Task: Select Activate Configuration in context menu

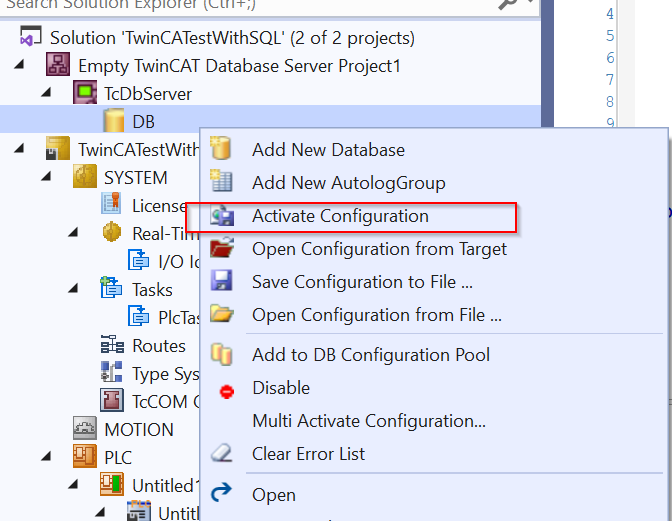Action: point(434,216)
